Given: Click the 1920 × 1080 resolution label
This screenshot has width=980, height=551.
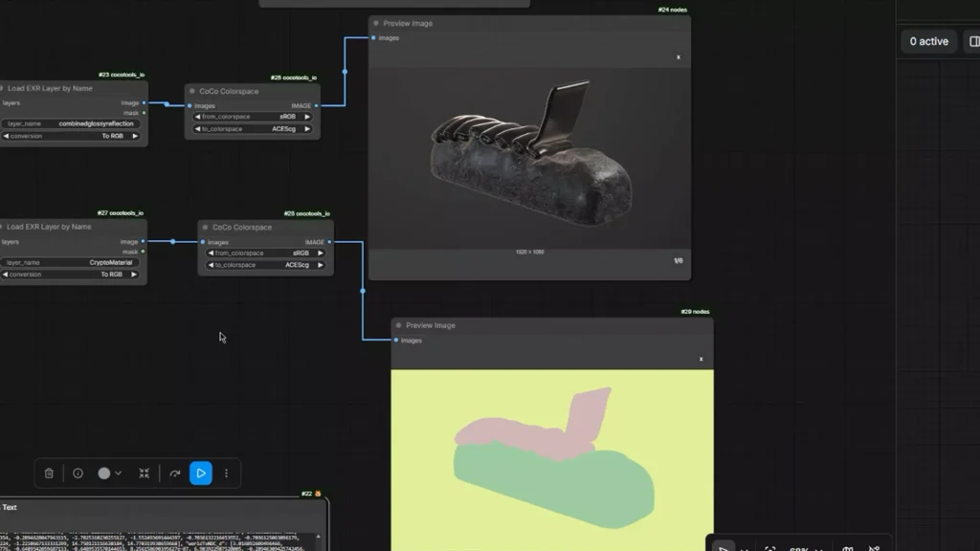Looking at the screenshot, I should (x=530, y=252).
